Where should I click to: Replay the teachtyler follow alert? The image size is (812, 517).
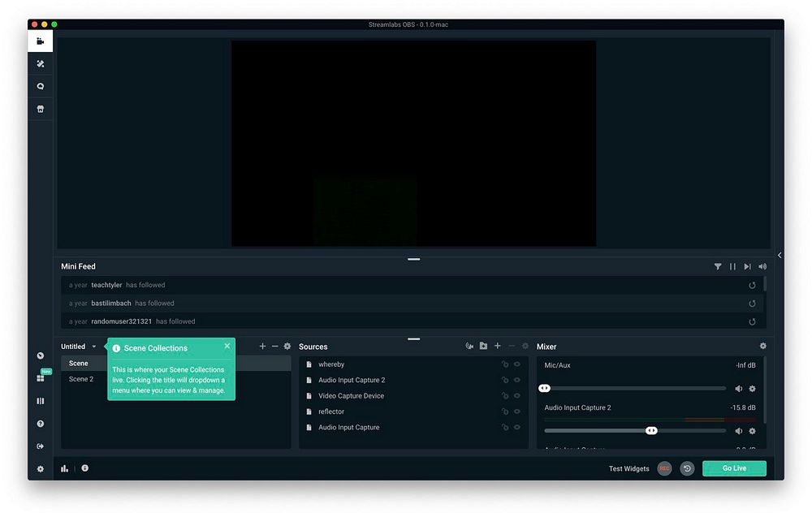pos(752,285)
